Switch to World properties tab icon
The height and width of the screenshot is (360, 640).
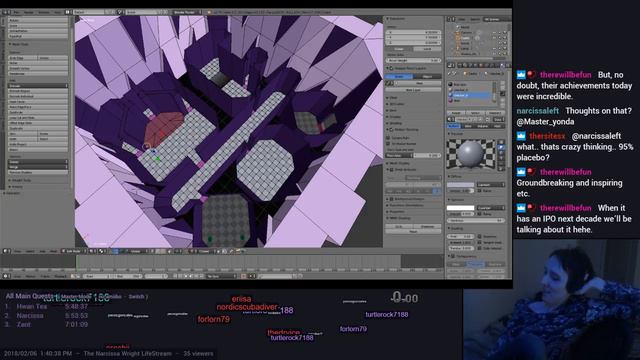[x=475, y=65]
